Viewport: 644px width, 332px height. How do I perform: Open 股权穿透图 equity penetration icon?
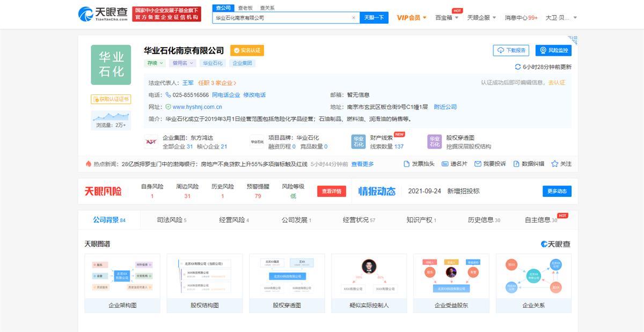434,142
